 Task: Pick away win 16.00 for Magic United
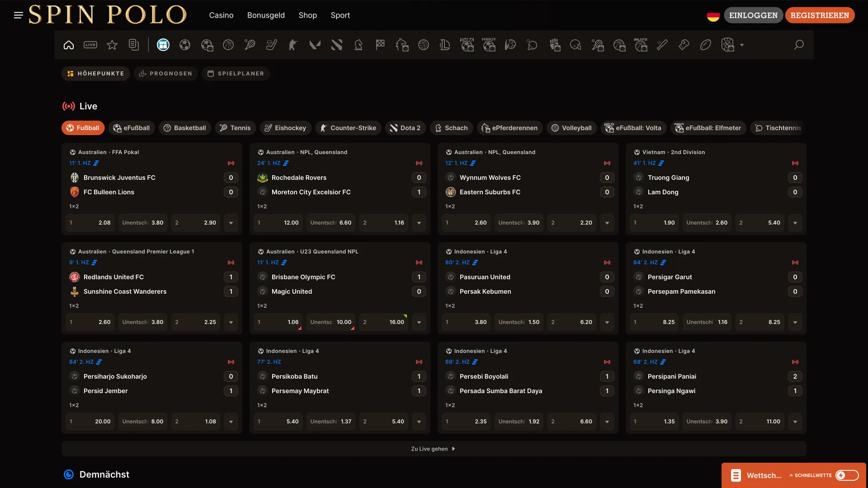383,322
